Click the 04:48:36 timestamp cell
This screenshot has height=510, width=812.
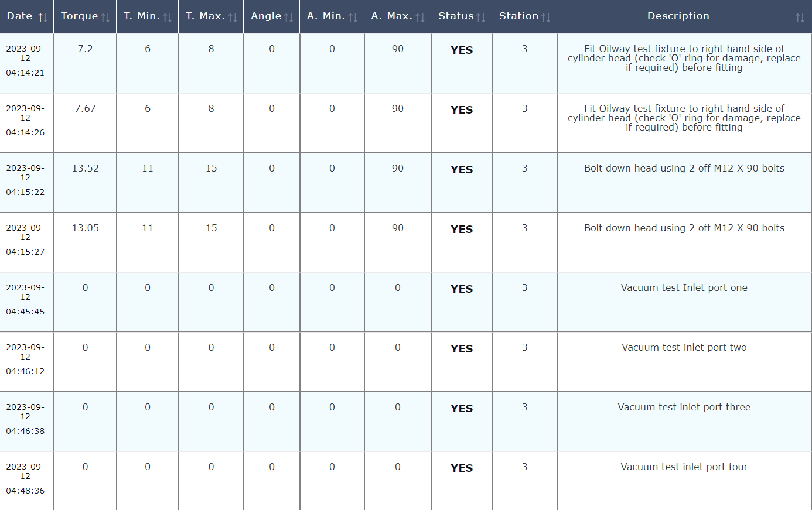click(25, 491)
